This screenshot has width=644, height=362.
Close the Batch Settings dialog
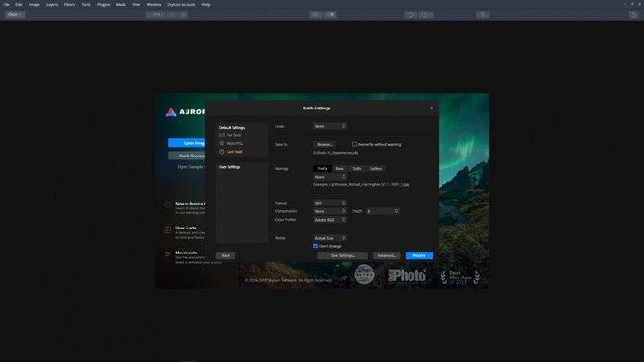pos(432,108)
